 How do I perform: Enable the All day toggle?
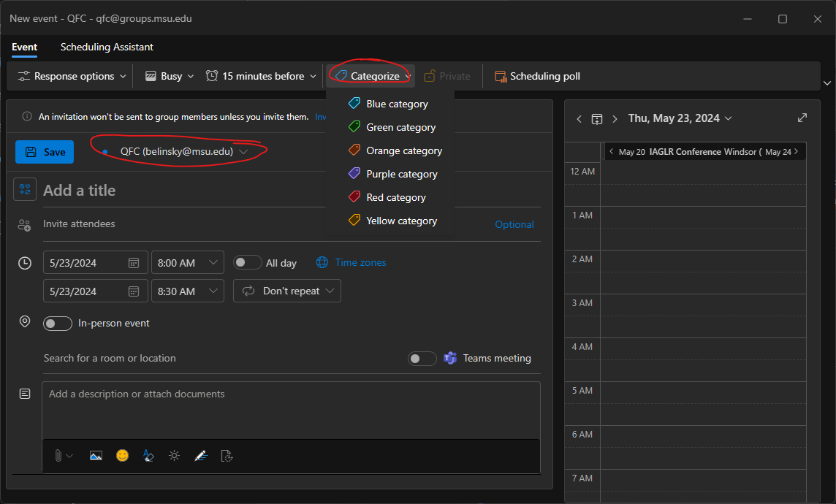click(x=247, y=263)
